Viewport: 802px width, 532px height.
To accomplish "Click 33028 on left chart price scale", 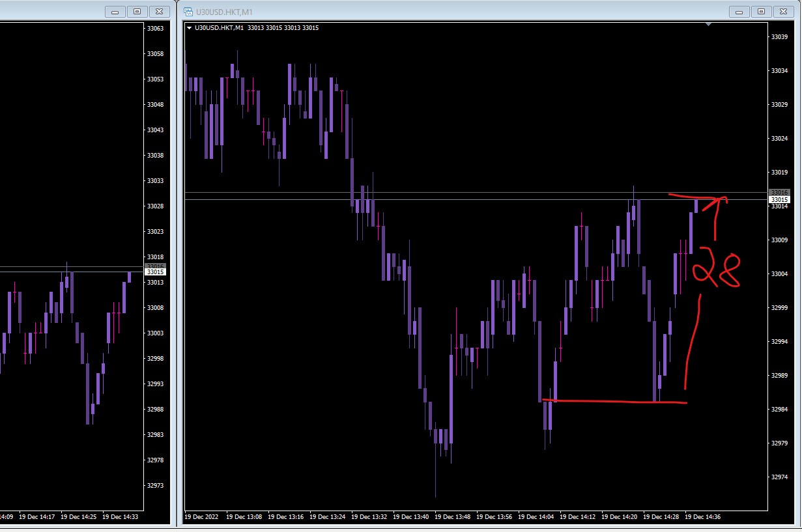I will click(x=156, y=206).
